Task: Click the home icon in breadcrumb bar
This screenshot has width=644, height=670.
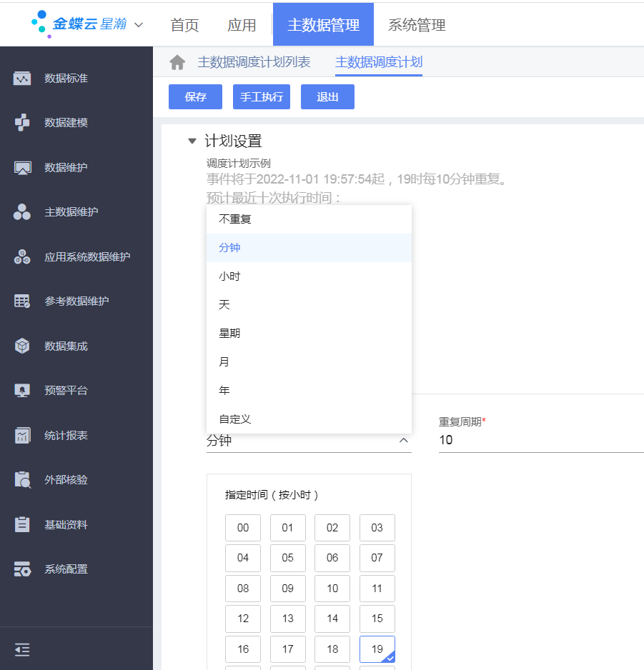Action: point(177,62)
